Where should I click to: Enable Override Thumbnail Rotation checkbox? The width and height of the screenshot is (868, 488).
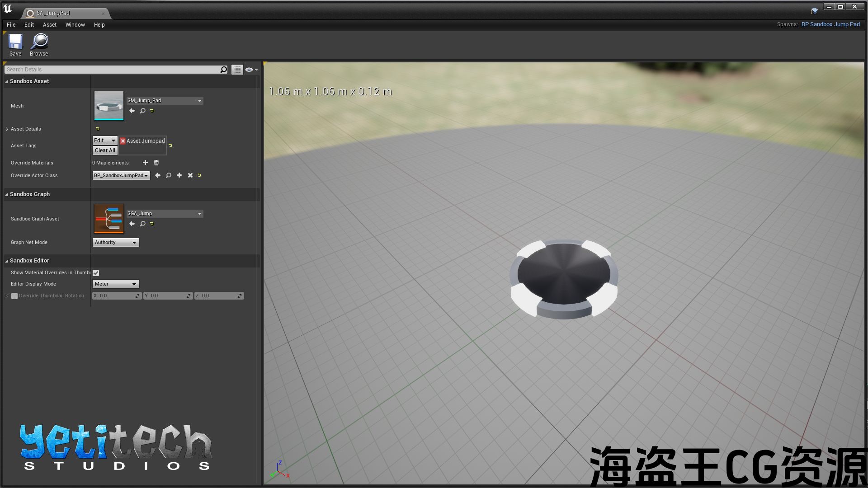[x=14, y=296]
